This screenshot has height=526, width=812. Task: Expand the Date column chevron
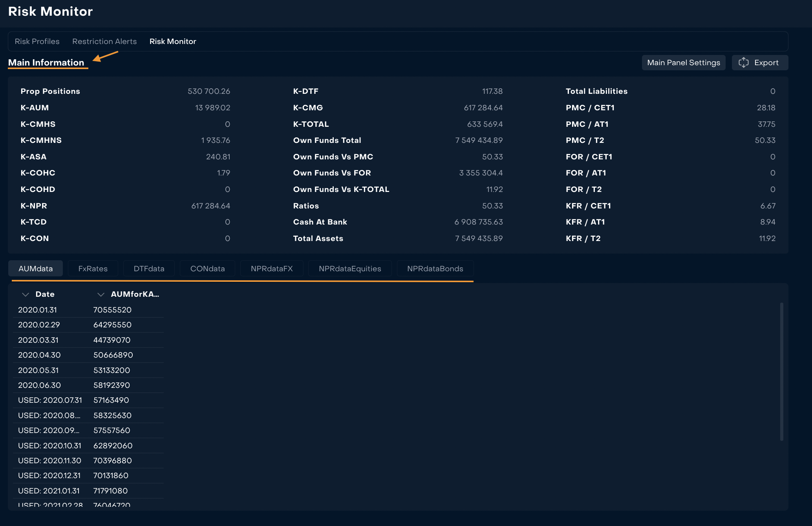coord(26,294)
